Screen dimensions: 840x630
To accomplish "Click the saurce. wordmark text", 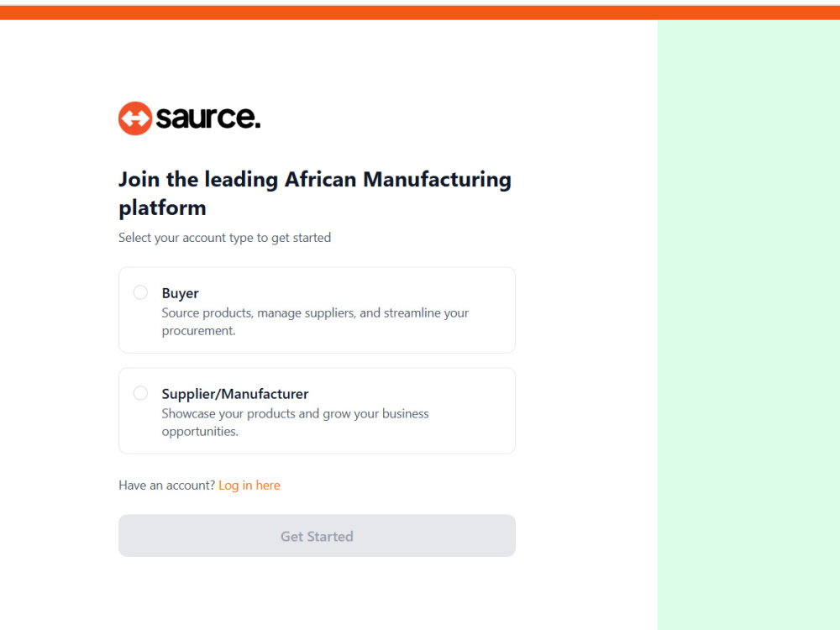I will [x=207, y=118].
